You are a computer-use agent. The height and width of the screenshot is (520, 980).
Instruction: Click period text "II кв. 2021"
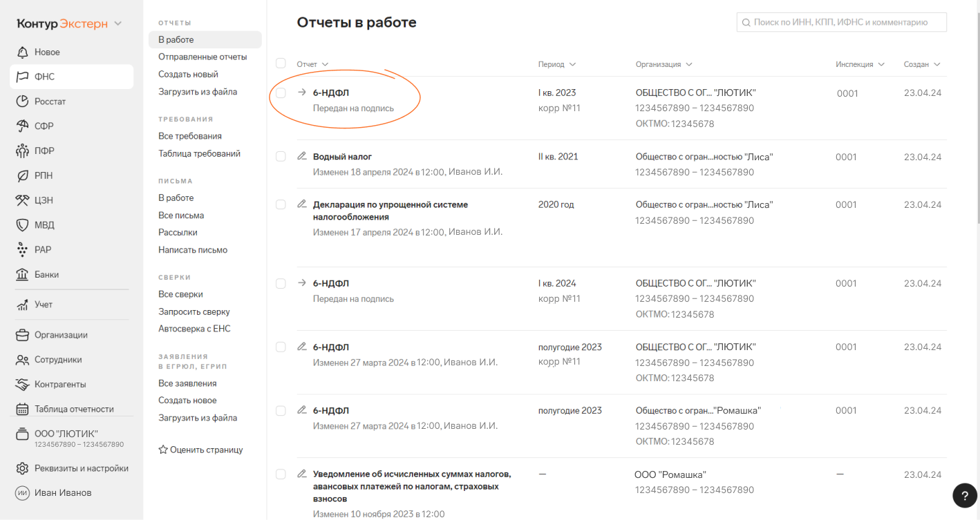pos(558,157)
